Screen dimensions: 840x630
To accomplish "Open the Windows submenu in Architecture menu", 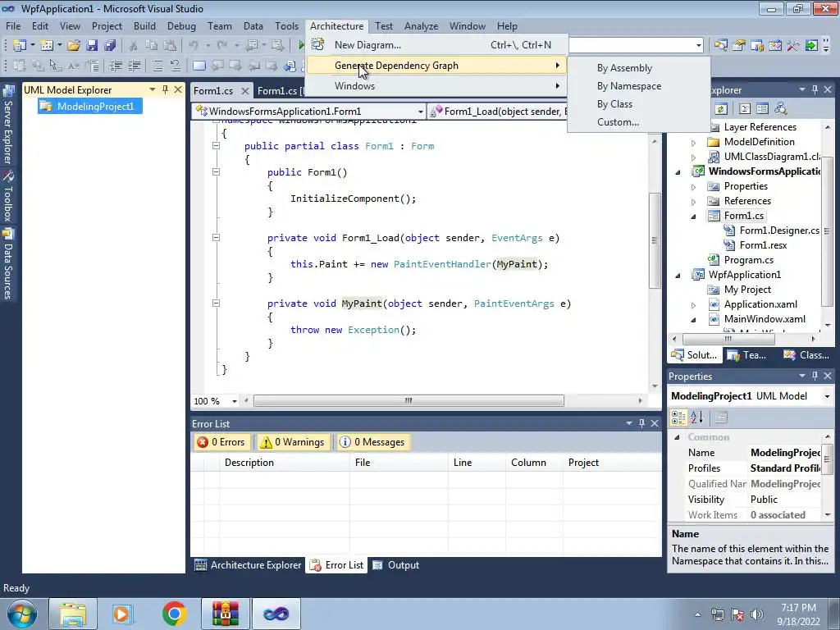I will click(435, 85).
